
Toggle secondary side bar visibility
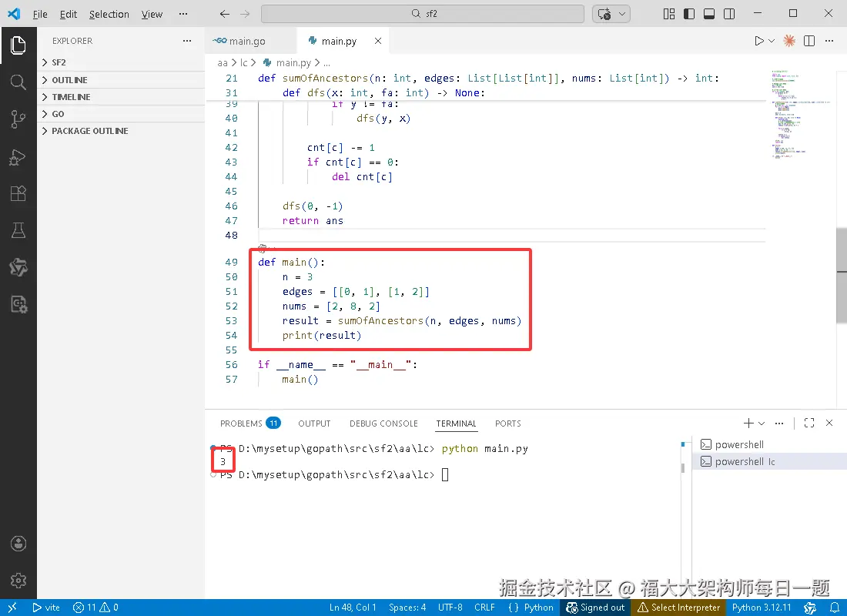[x=729, y=14]
